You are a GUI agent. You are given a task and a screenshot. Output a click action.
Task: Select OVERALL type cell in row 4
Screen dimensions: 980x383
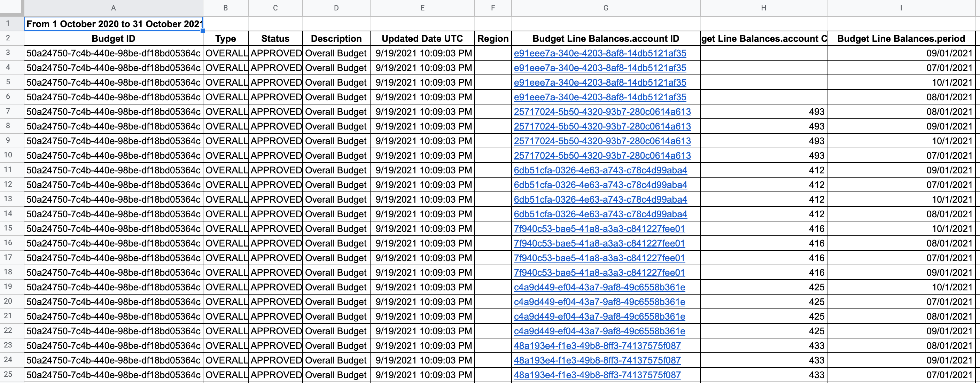click(x=226, y=68)
